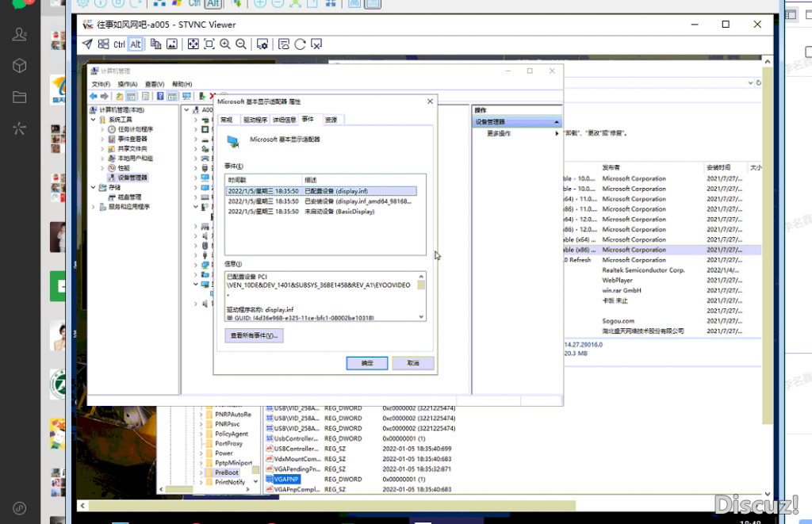
Task: Click the four-arrow fullscreen icon in STVNC toolbar
Action: [193, 44]
